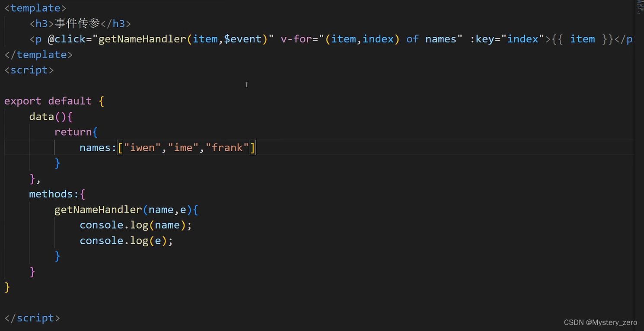Click the console.log(e) statement
Screen dimensions: 644x331
tap(126, 241)
